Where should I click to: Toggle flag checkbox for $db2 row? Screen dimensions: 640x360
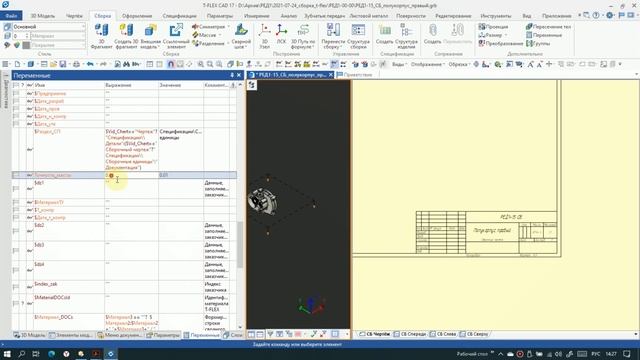pyautogui.click(x=16, y=231)
